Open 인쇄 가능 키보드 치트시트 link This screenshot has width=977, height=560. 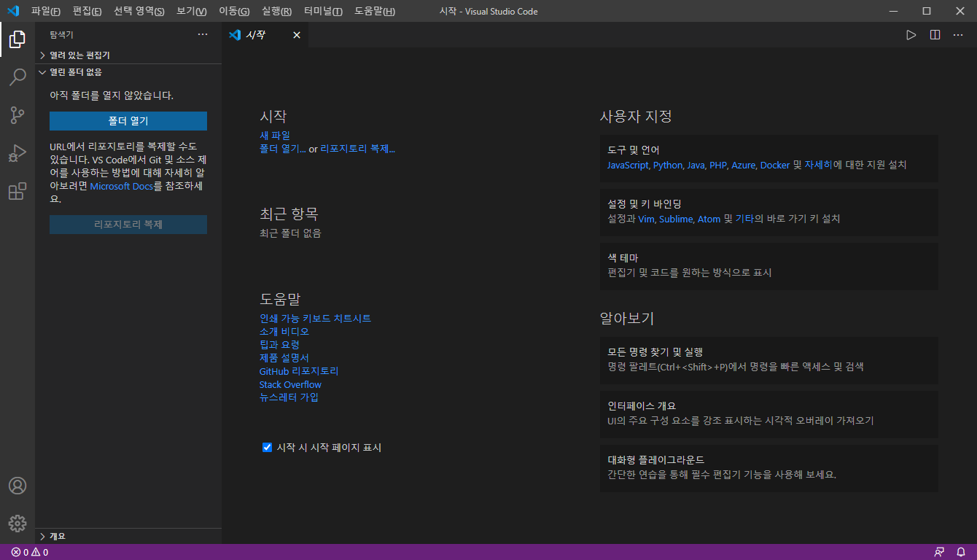tap(315, 319)
